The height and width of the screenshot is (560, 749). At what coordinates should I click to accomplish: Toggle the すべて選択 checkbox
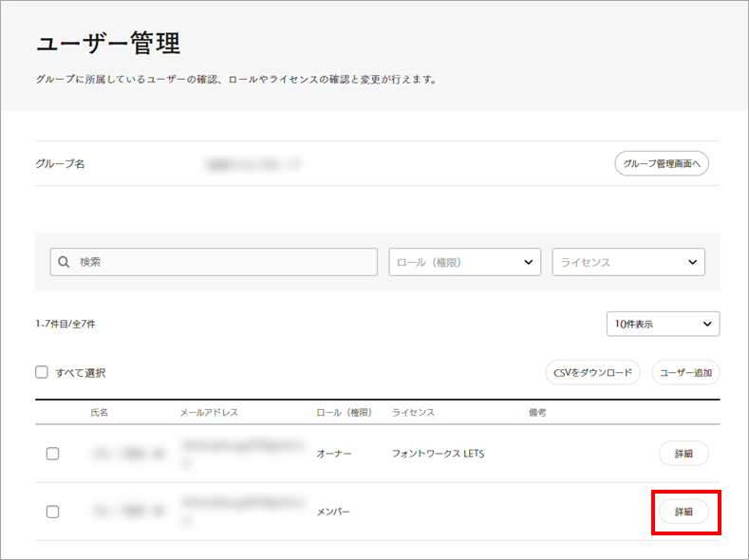(42, 373)
